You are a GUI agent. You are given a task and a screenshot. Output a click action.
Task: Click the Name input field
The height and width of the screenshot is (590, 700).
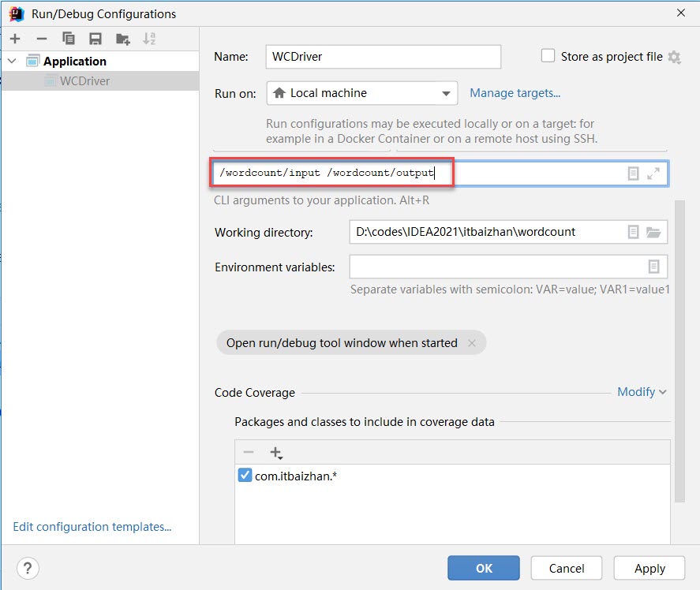[x=383, y=57]
